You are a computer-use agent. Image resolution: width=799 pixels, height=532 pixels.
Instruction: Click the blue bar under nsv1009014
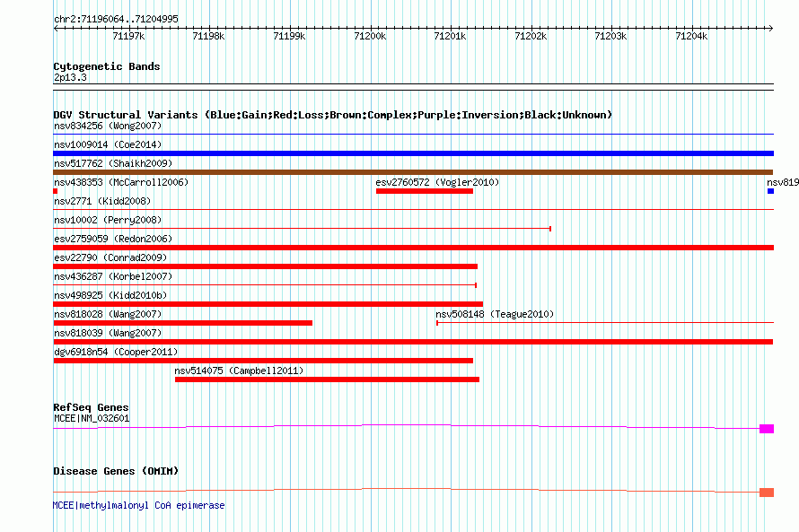coord(413,153)
